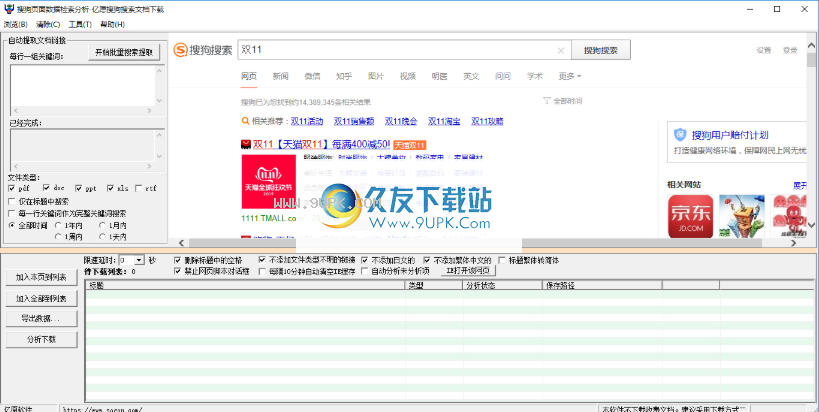Clear the search box with the X icon
Image resolution: width=819 pixels, height=412 pixels.
point(560,51)
